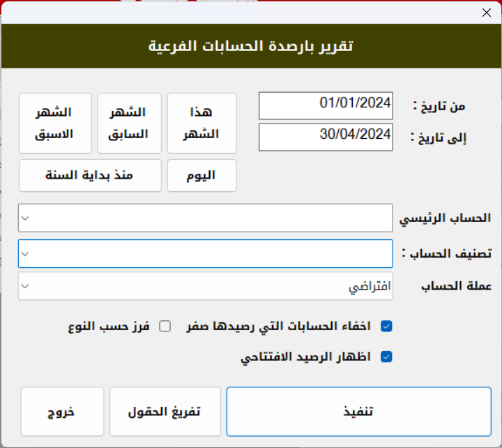Choose الشهر الاسبق date preset
This screenshot has height=448, width=502.
[x=55, y=123]
